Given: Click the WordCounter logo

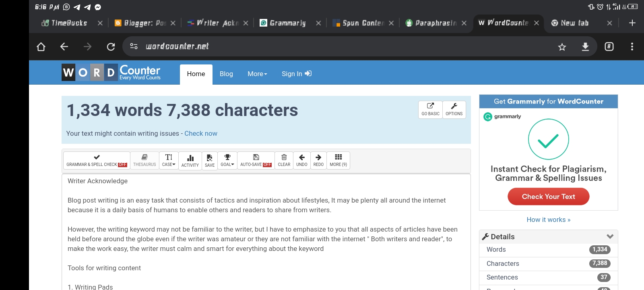Looking at the screenshot, I should tap(111, 72).
